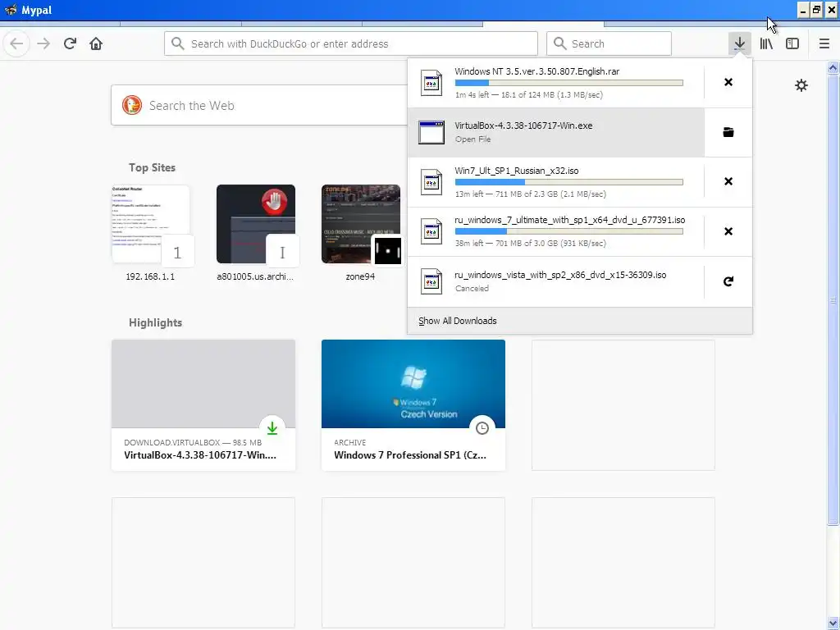Click the Windows NT 3.5 download progress bar
The image size is (840, 630).
click(569, 83)
